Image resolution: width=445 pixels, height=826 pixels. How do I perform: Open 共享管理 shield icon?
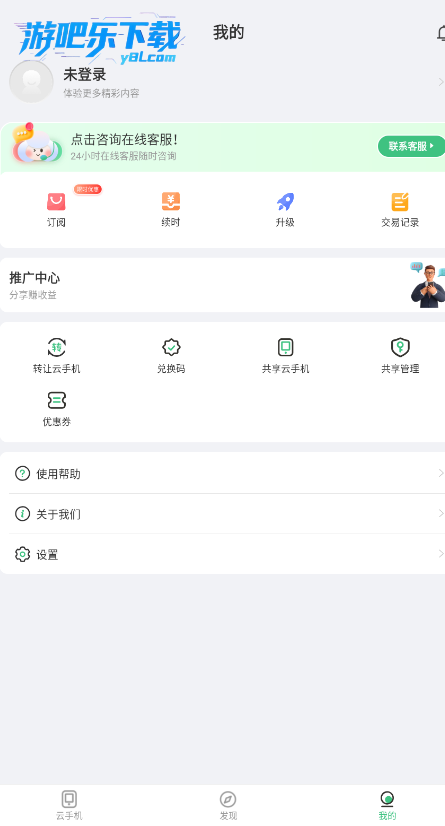[x=400, y=347]
